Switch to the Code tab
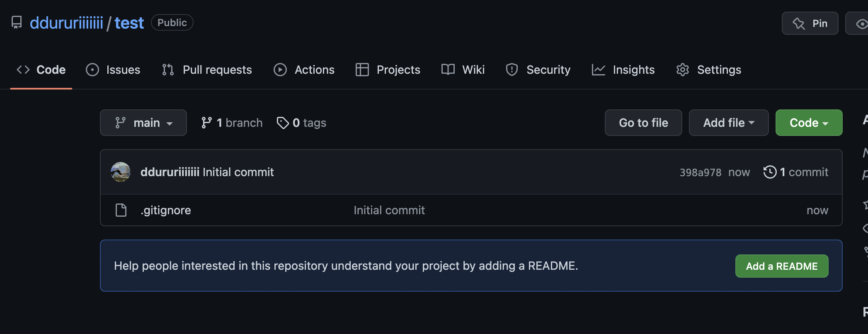868x334 pixels. (41, 70)
